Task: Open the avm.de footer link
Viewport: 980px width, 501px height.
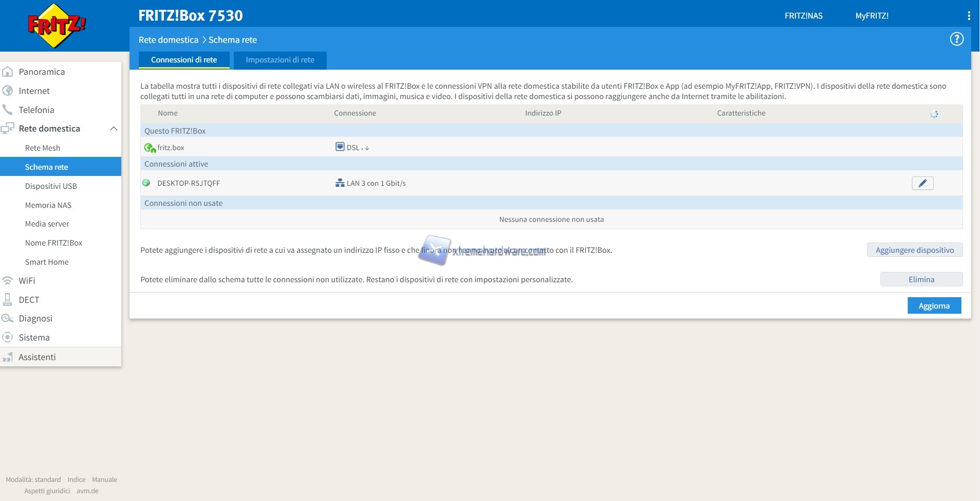Action: click(x=87, y=491)
